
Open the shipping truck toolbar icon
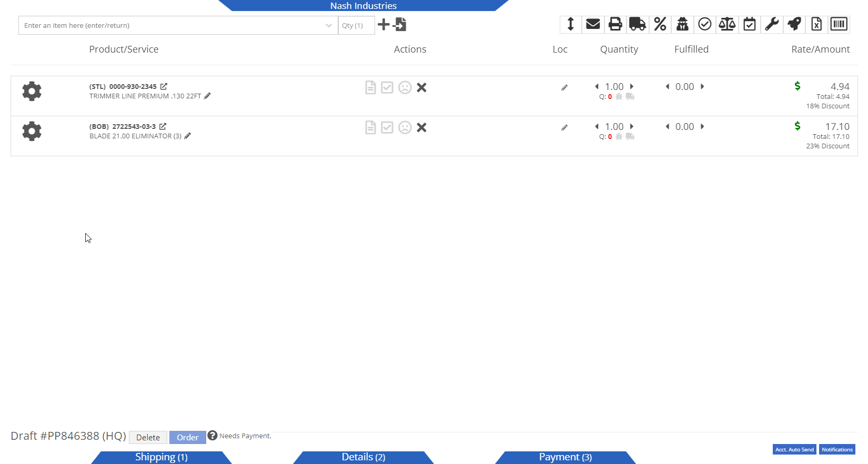(x=638, y=24)
